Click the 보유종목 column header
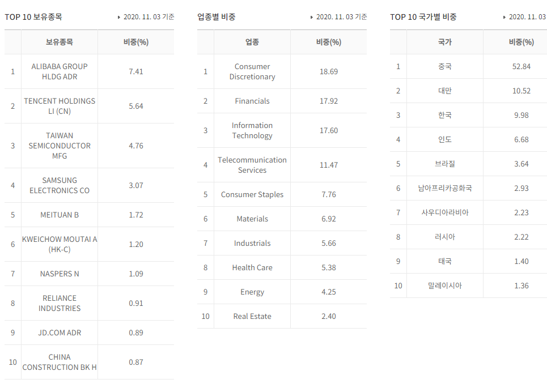 pyautogui.click(x=60, y=42)
